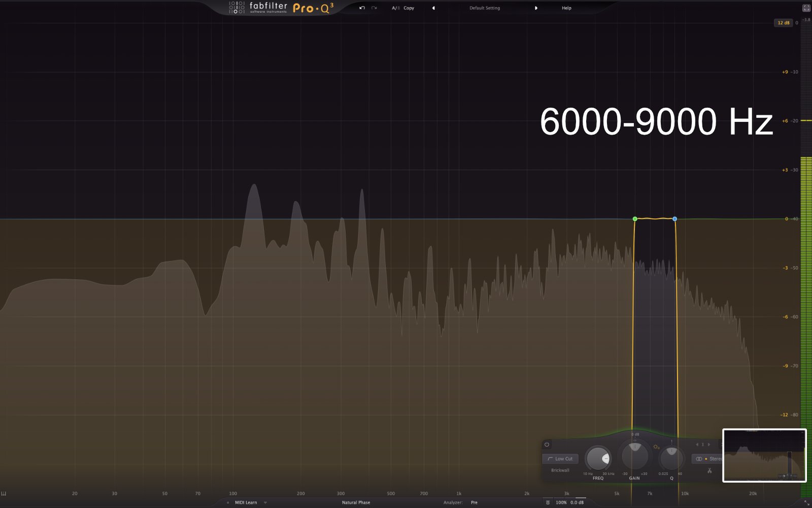The height and width of the screenshot is (508, 812).
Task: Click the GAIN knob
Action: [x=634, y=456]
